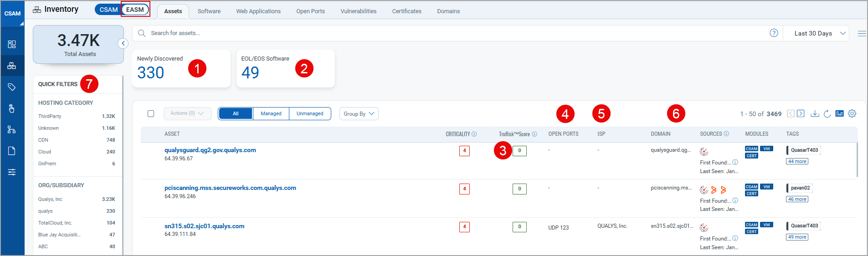The width and height of the screenshot is (868, 256).
Task: Click First Found info icon for pciscanning row
Action: [735, 200]
